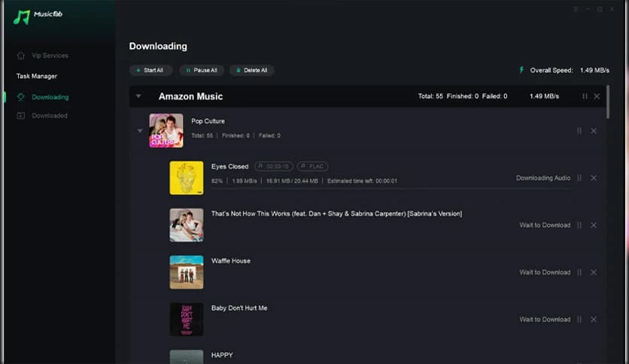Click the Baby Don't Hurt Me title

239,308
